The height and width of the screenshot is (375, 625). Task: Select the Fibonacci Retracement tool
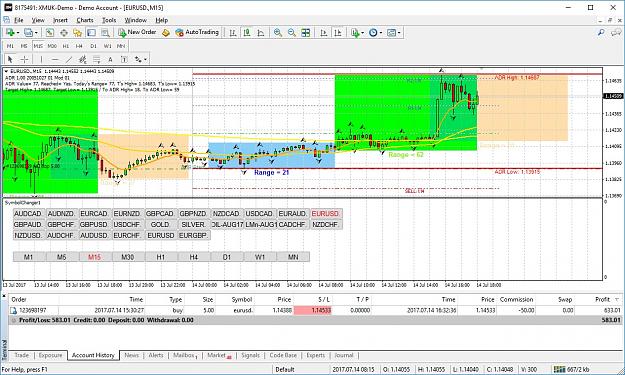96,59
